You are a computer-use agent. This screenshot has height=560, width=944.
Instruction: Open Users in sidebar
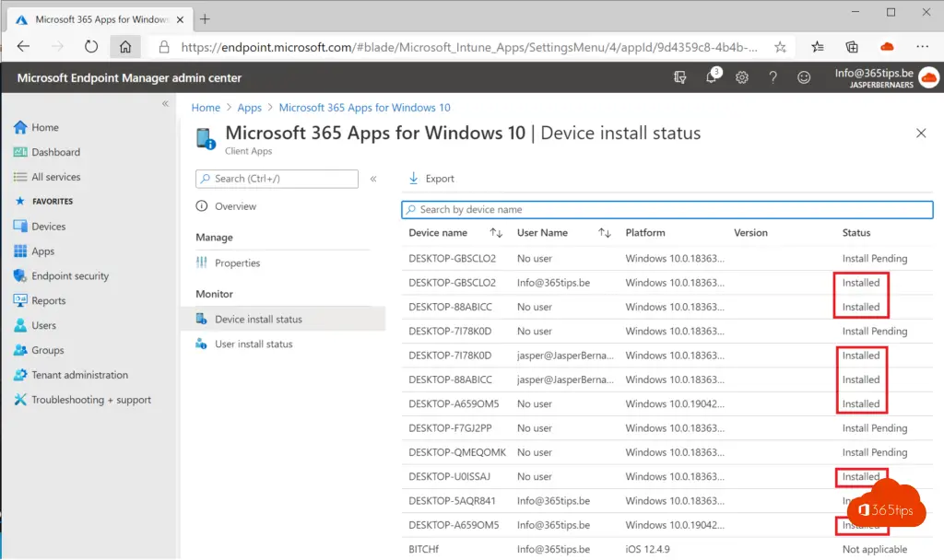coord(43,325)
